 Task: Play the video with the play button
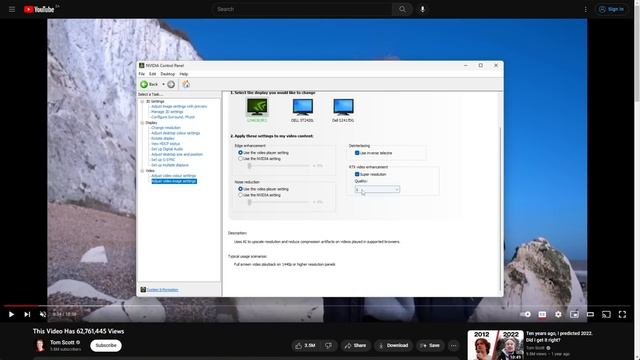(x=11, y=314)
